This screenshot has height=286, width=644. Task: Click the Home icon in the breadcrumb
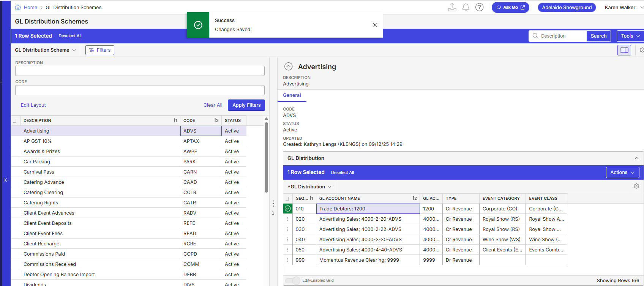(x=18, y=7)
